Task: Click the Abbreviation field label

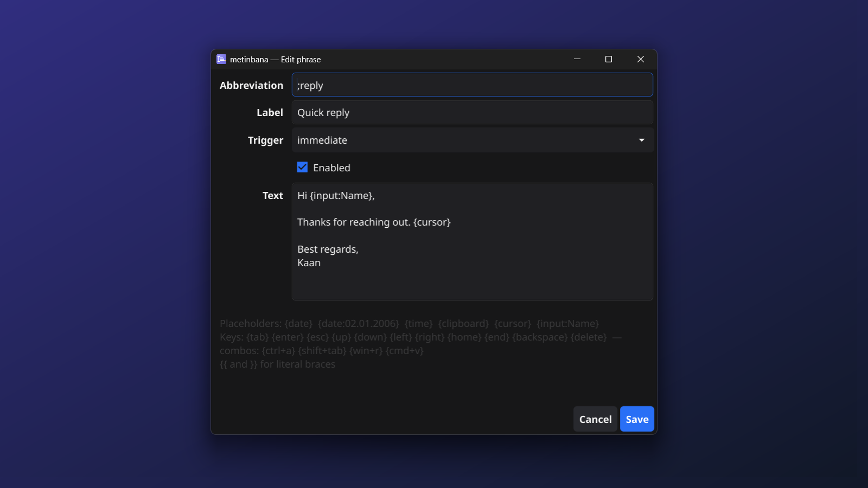Action: click(x=251, y=86)
